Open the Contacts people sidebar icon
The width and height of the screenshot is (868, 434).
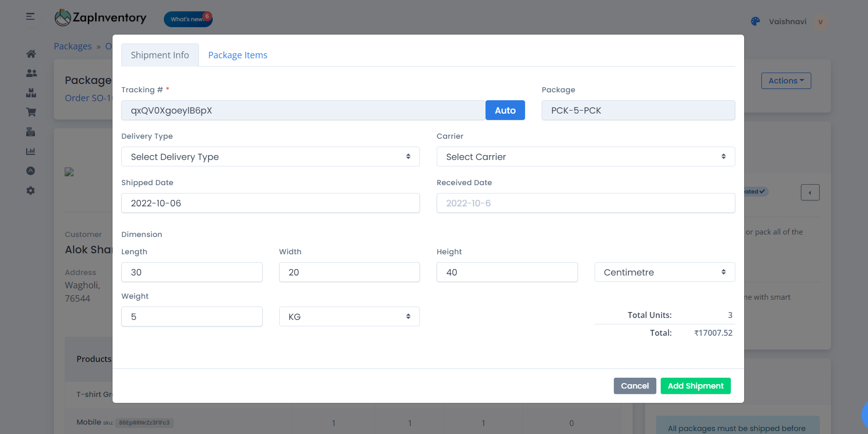click(x=31, y=73)
